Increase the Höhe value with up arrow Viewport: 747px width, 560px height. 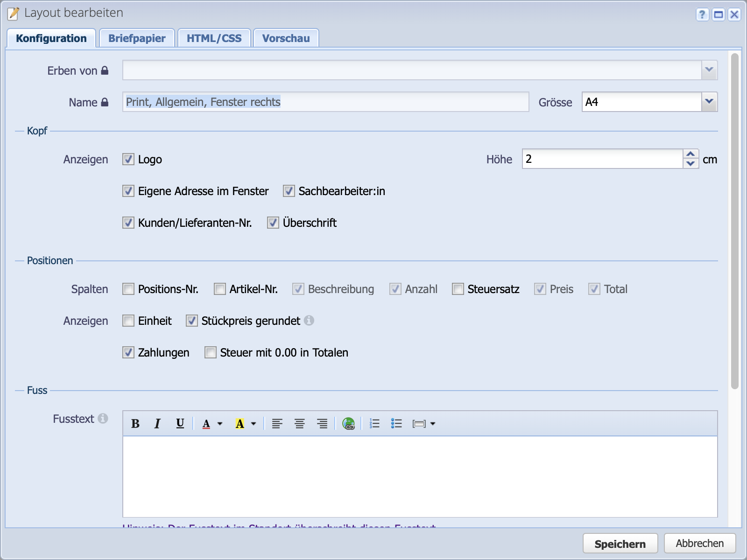pos(691,154)
